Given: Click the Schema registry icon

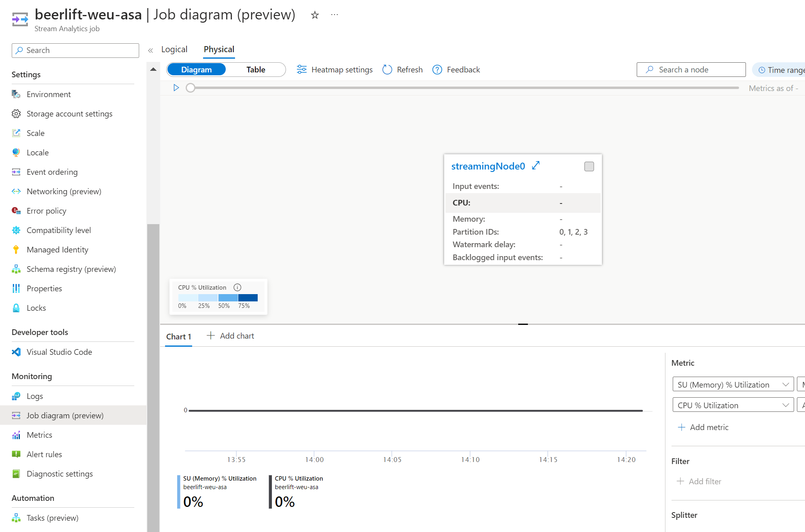Looking at the screenshot, I should [16, 269].
